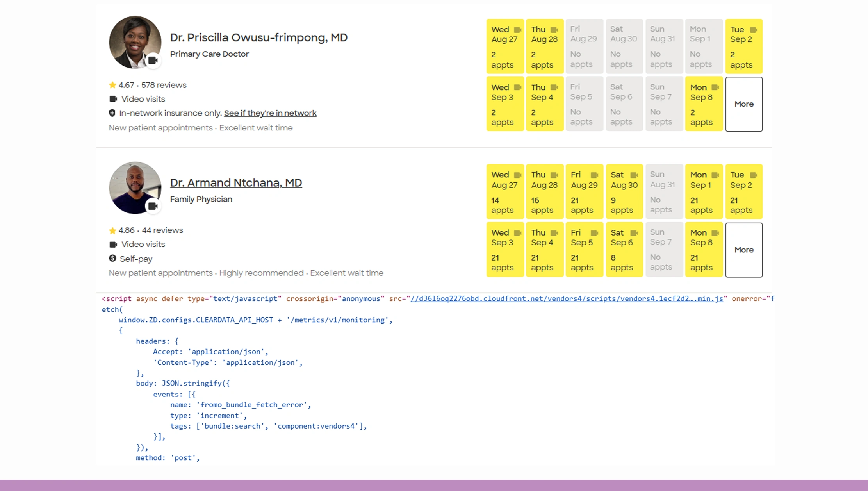This screenshot has height=491, width=868.
Task: Click the camera icon on Mon Sep 8 tile
Action: pos(715,87)
